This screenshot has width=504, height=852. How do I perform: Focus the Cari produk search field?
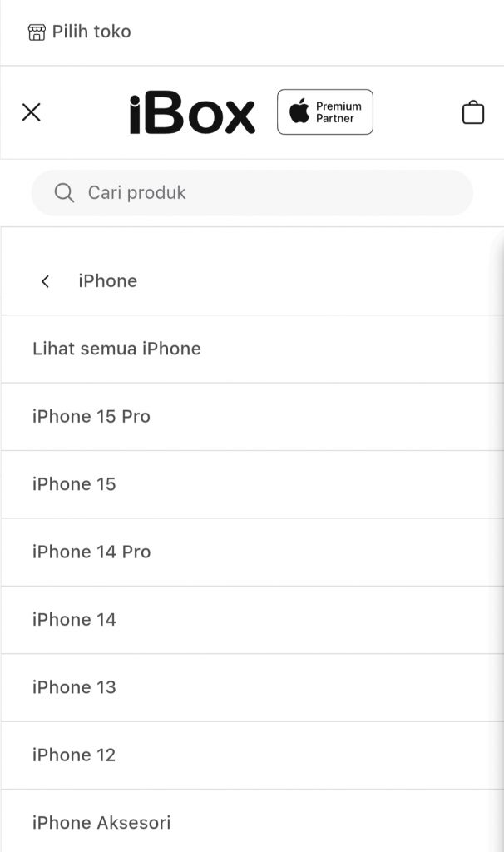point(252,192)
